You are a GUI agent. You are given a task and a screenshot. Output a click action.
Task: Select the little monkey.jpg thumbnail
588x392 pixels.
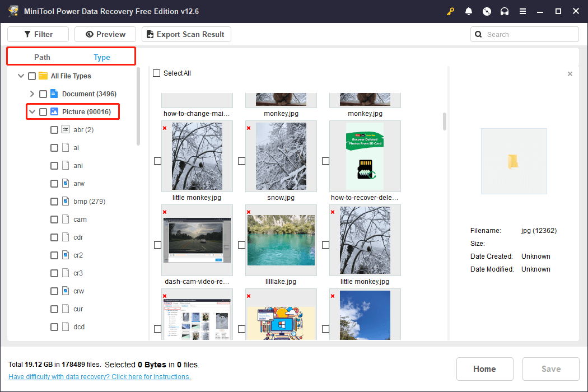[197, 156]
